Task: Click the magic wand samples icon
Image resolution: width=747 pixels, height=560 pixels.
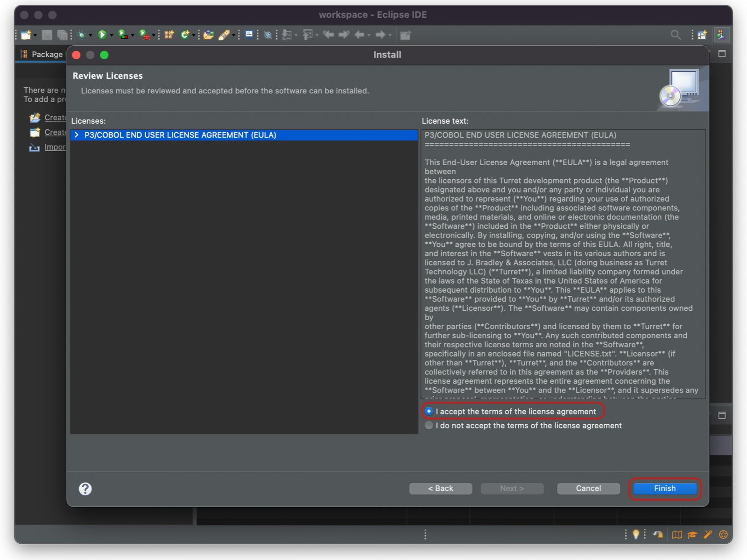Action: click(x=708, y=534)
